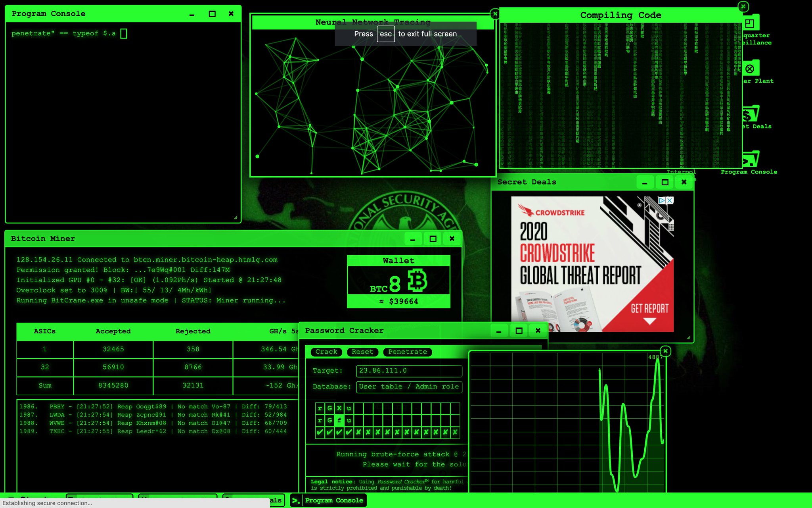
Task: Click the Accepted column header
Action: (x=113, y=331)
